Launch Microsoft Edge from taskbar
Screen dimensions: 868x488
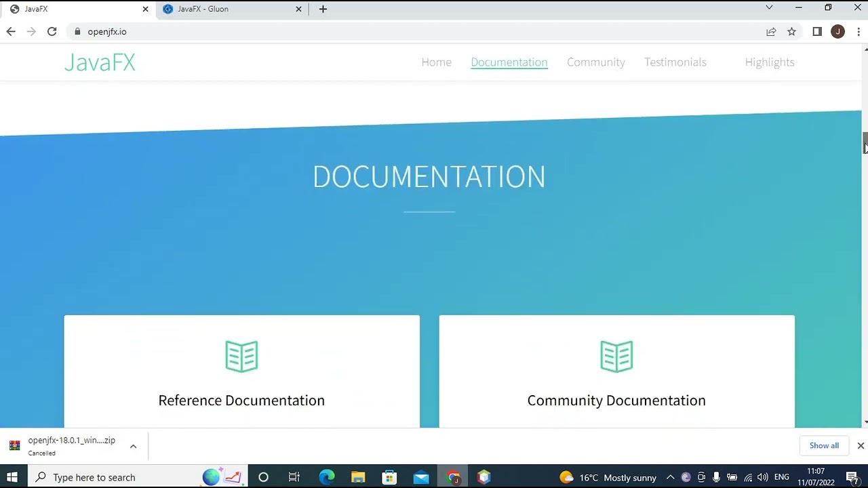327,477
